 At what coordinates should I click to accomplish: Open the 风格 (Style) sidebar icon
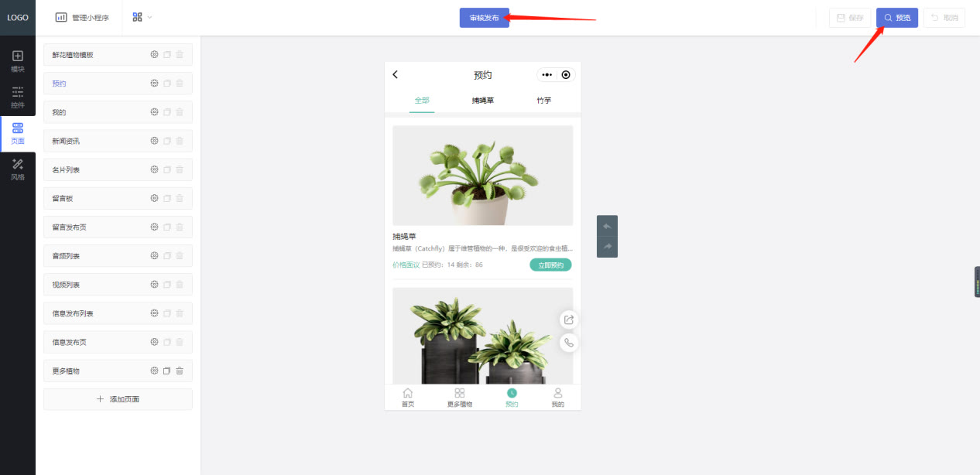click(18, 169)
